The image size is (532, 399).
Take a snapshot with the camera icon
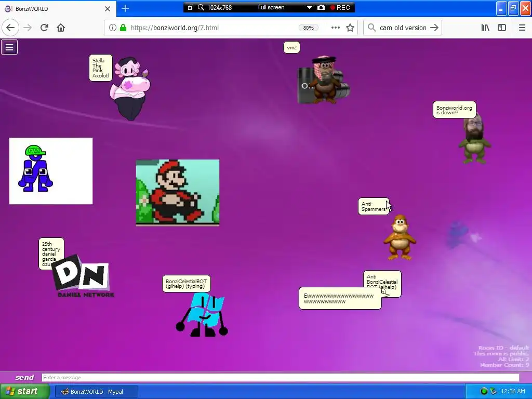(321, 7)
